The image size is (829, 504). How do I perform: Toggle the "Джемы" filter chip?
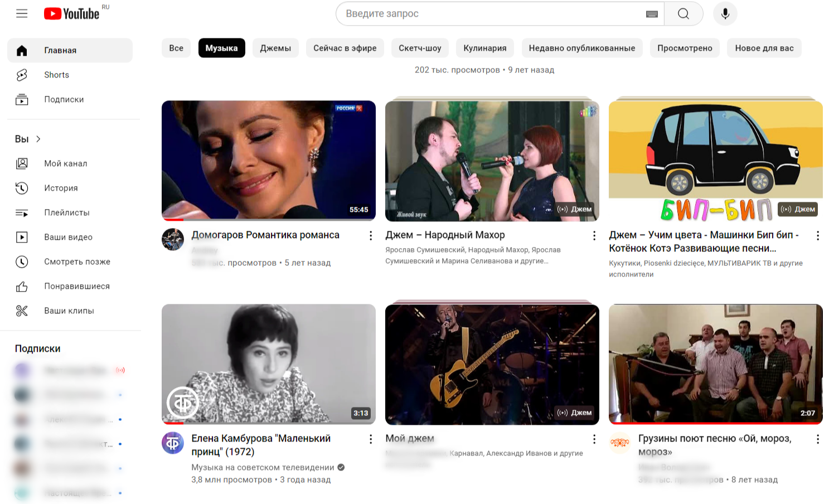coord(275,48)
